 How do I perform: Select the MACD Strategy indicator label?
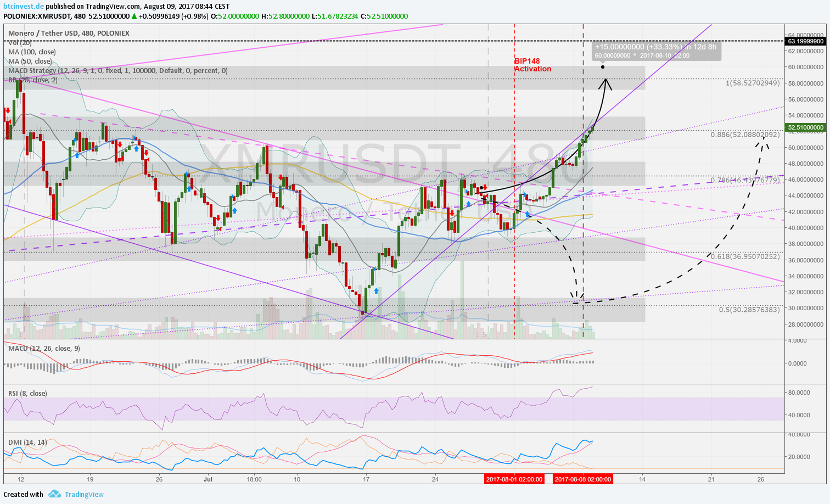point(117,70)
